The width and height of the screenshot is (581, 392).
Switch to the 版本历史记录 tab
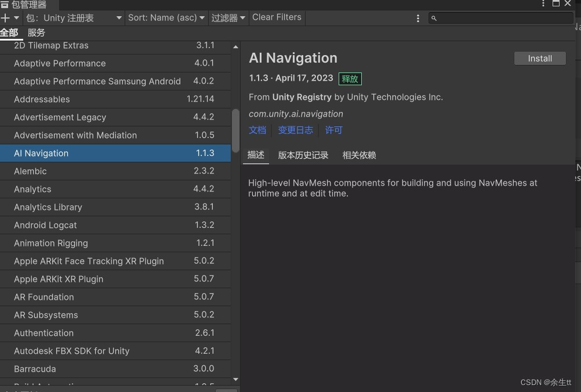[x=303, y=155]
